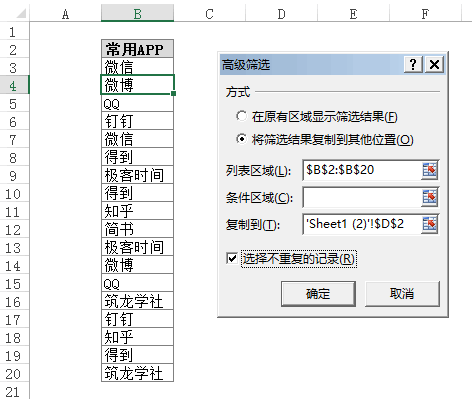Click cell B19 containing 得到
The image size is (472, 399).
point(137,355)
